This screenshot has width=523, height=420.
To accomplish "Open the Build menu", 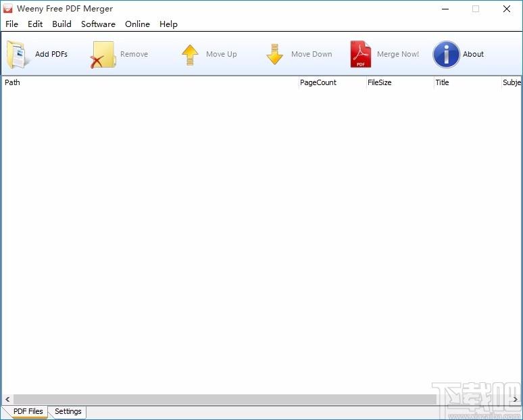I will point(61,24).
